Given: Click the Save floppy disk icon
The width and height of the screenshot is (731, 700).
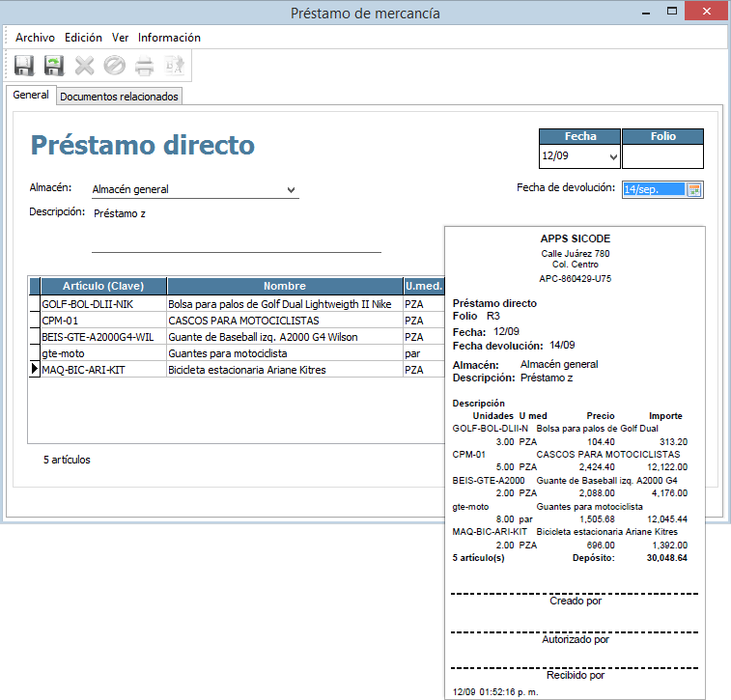Looking at the screenshot, I should tap(24, 66).
